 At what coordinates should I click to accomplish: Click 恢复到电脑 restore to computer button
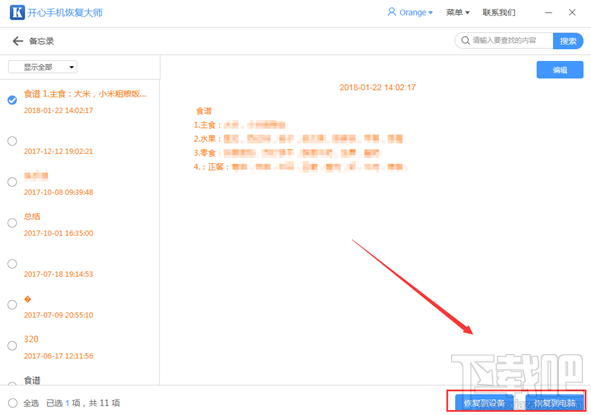point(555,403)
